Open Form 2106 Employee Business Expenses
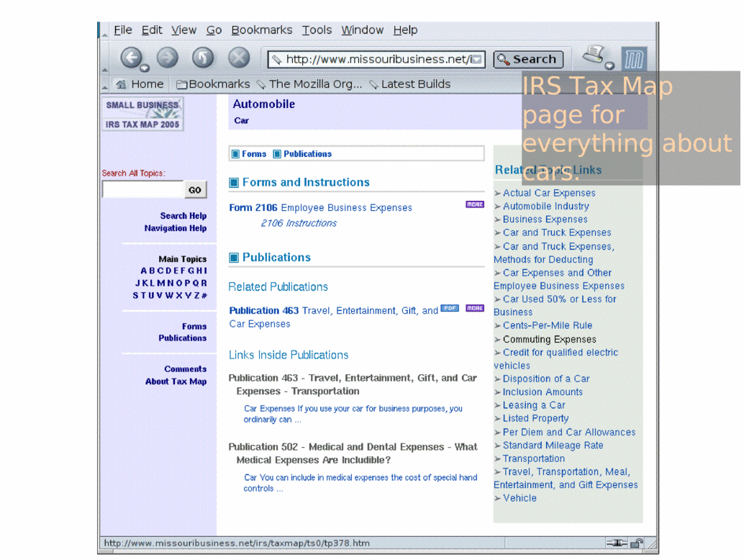The width and height of the screenshot is (744, 560). click(x=321, y=207)
